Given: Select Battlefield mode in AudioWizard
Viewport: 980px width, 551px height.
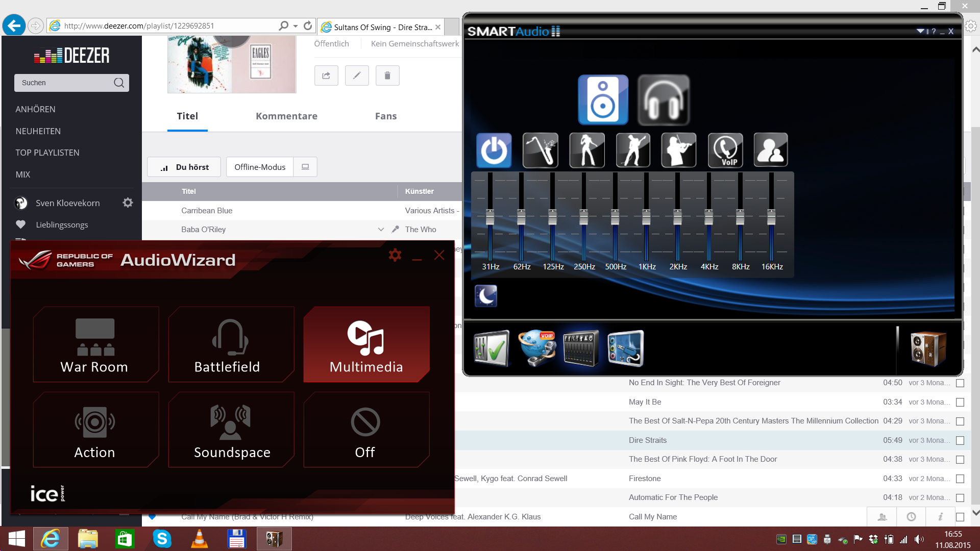Looking at the screenshot, I should 231,345.
